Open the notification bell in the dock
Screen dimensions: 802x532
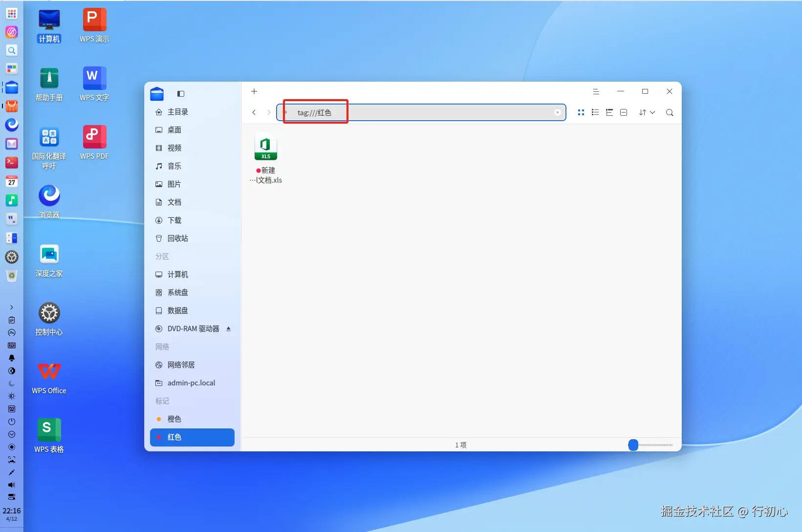coord(12,358)
